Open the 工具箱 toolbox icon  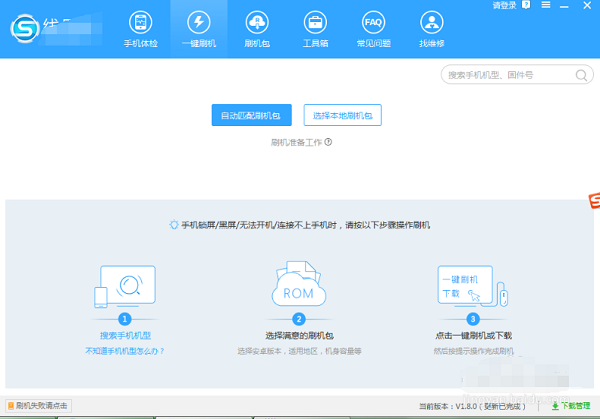[314, 28]
